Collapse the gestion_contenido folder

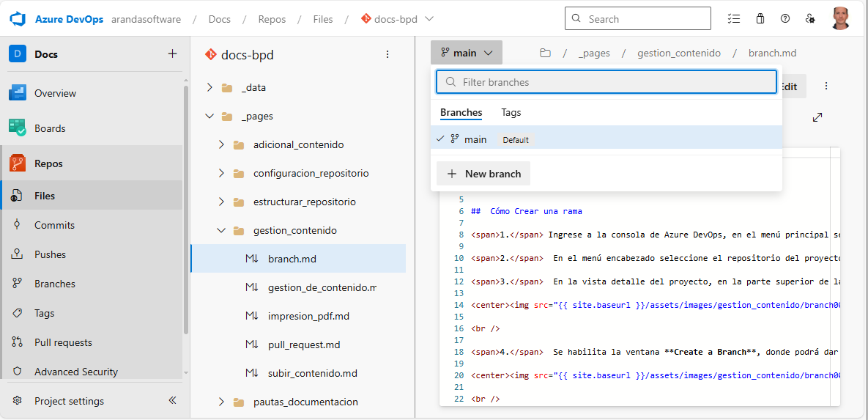(x=221, y=230)
